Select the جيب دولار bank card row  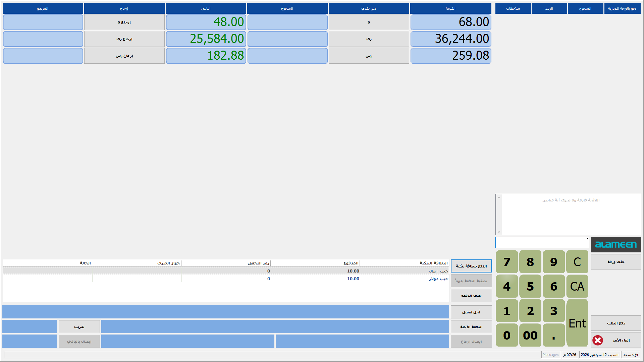coord(226,279)
